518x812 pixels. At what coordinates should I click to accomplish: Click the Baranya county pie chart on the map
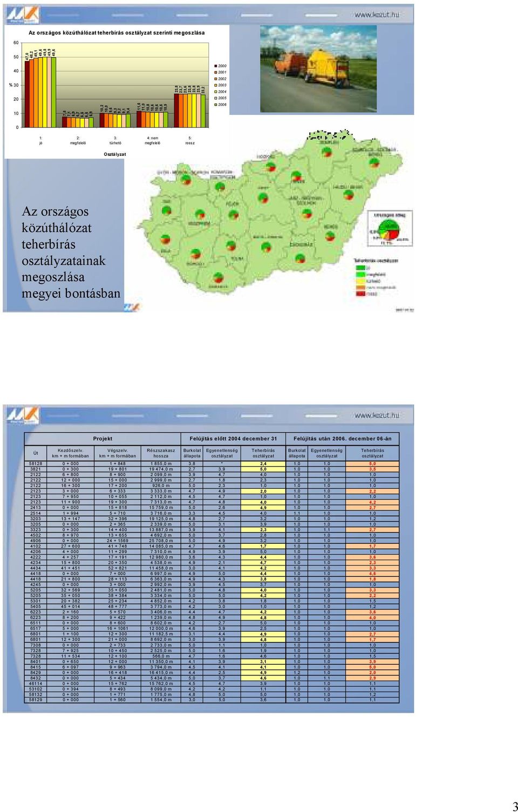[x=218, y=278]
